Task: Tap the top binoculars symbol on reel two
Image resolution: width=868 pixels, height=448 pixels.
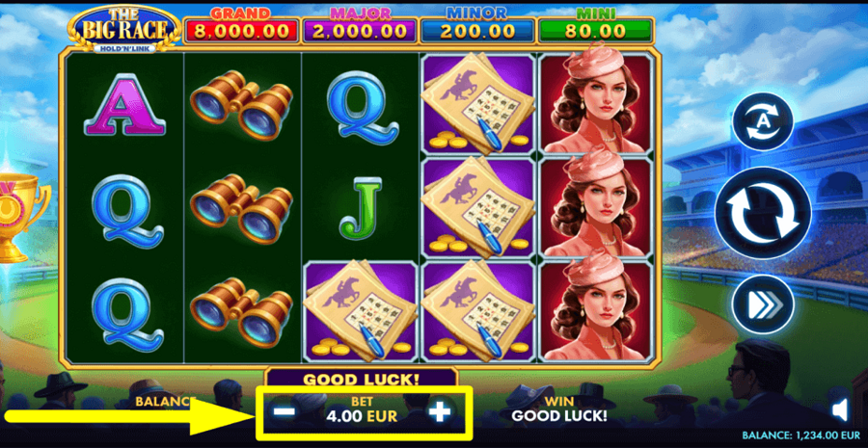Action: click(241, 105)
